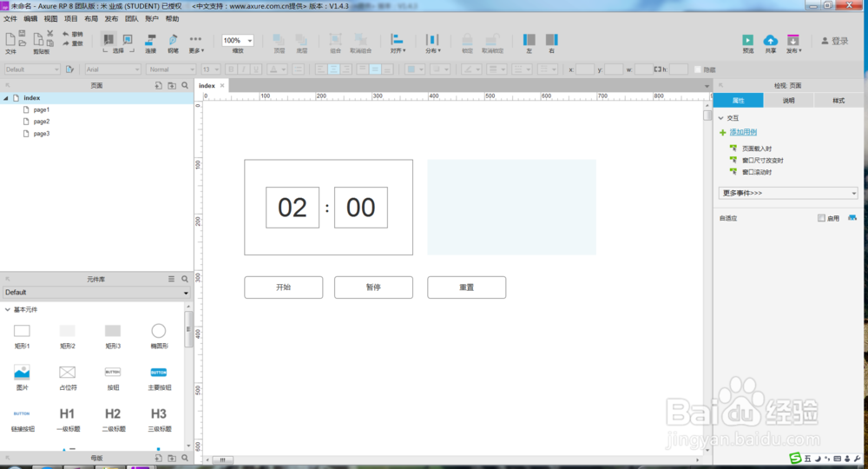The image size is (868, 469).
Task: Toggle bold text formatting
Action: point(231,69)
